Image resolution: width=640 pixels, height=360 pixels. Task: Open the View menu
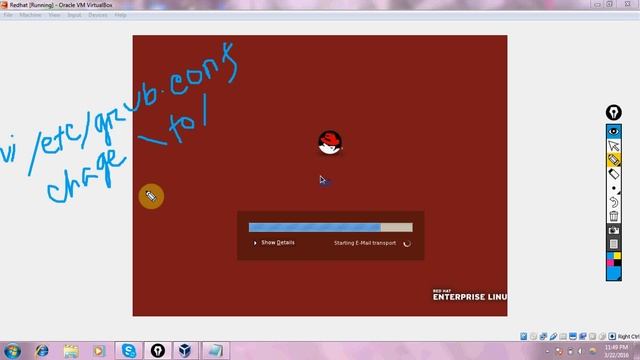tap(54, 15)
